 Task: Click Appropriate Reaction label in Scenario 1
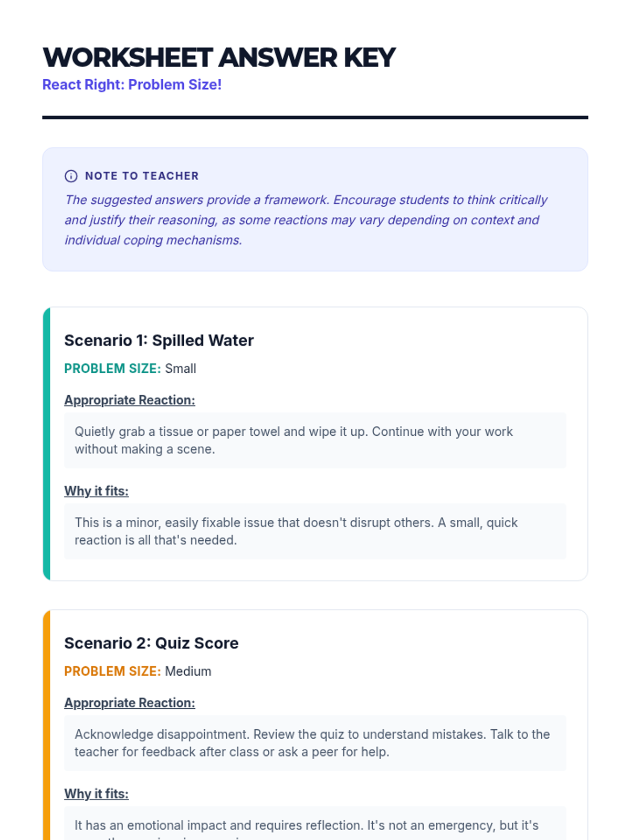(130, 400)
